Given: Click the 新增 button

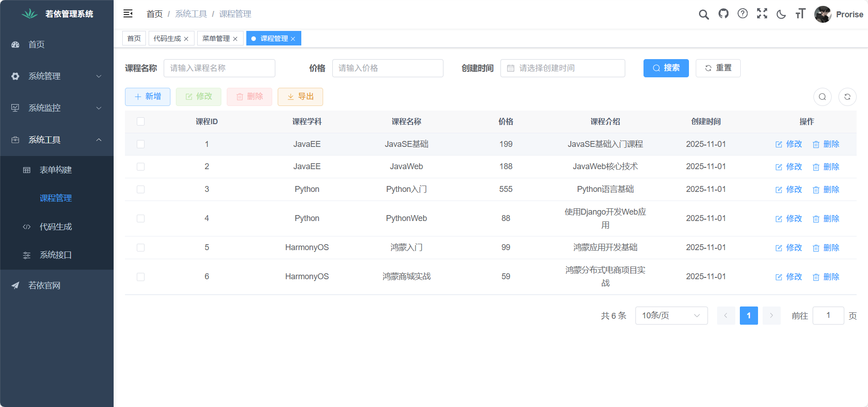Looking at the screenshot, I should (x=148, y=97).
